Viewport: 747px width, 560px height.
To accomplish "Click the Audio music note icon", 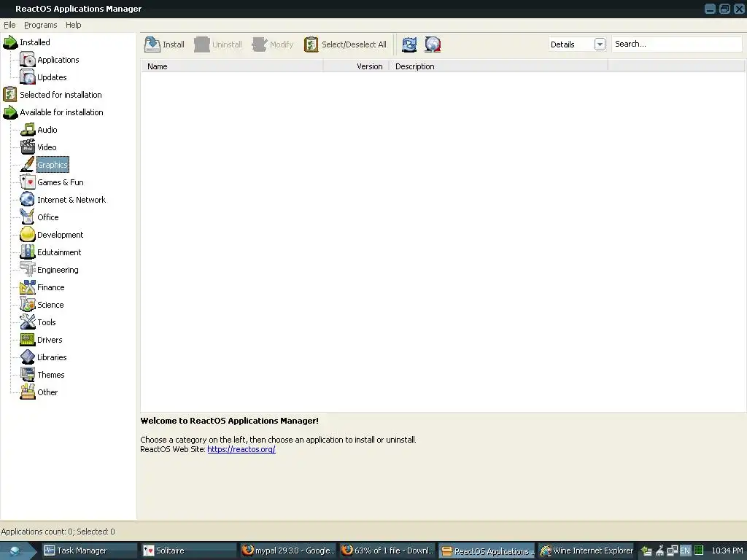I will [28, 130].
